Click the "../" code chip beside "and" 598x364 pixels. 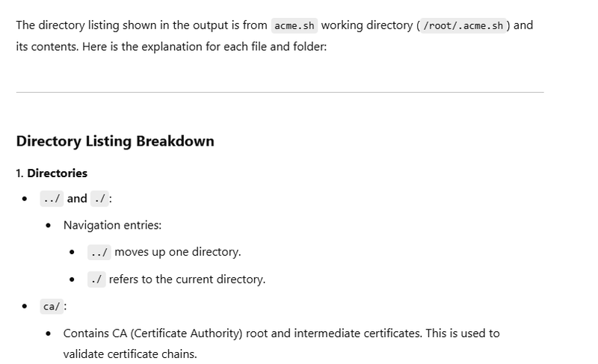(x=52, y=199)
